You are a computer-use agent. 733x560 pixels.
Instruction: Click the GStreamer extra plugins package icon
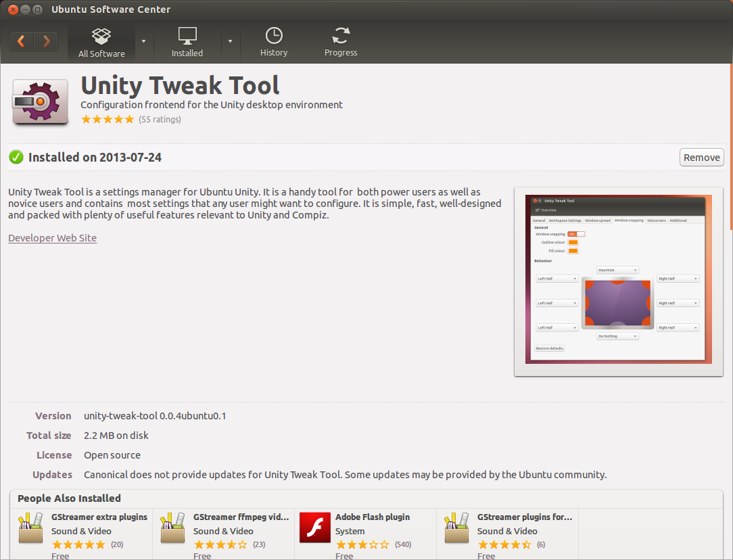coord(31,528)
